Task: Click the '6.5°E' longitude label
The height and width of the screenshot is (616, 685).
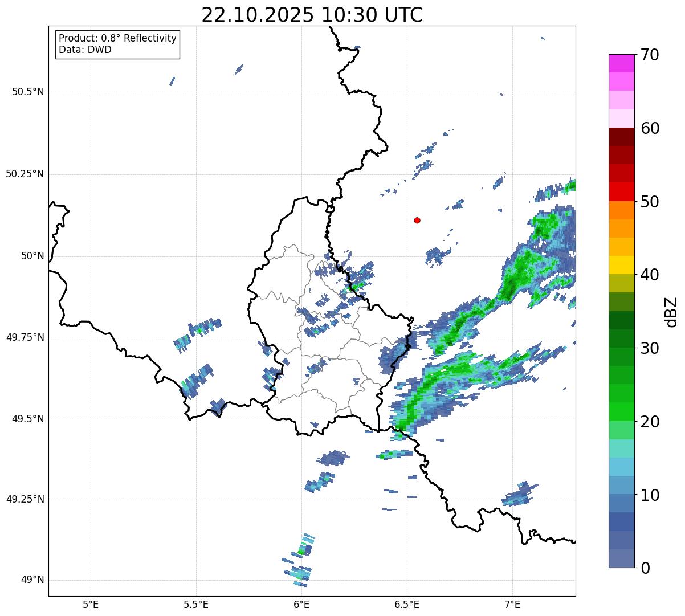Action: point(407,604)
